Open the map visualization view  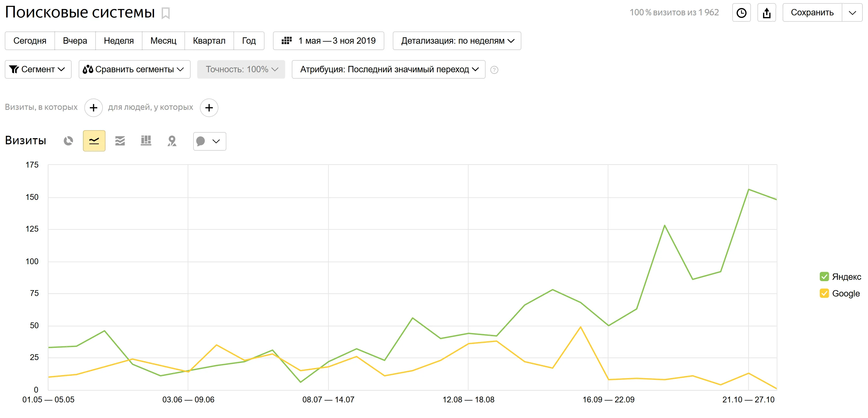coord(171,142)
